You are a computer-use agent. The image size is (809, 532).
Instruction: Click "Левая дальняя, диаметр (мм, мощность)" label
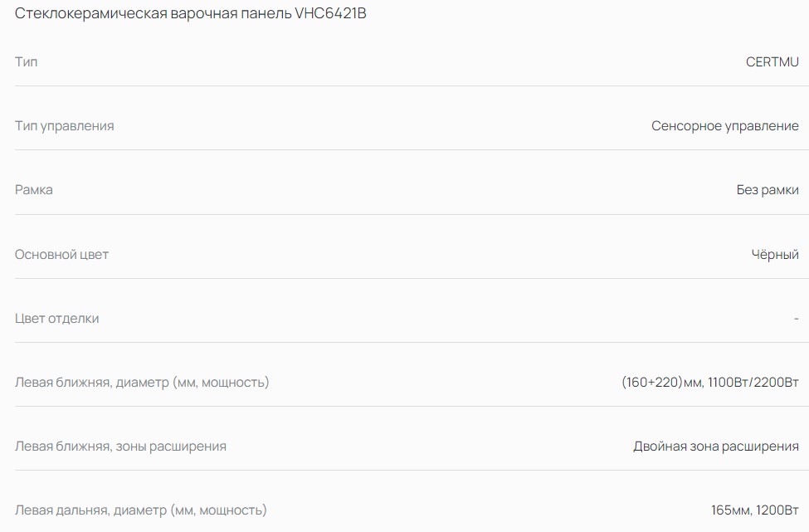tap(141, 510)
